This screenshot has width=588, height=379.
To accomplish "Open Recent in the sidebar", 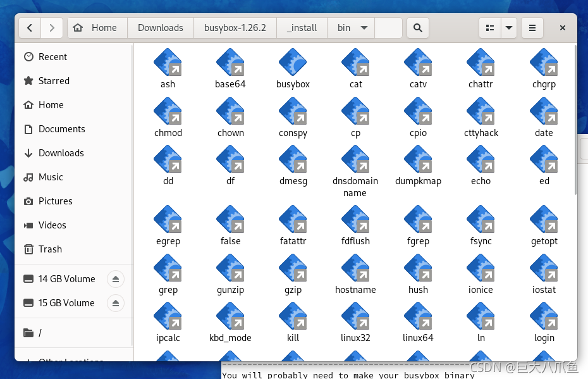I will click(74, 57).
